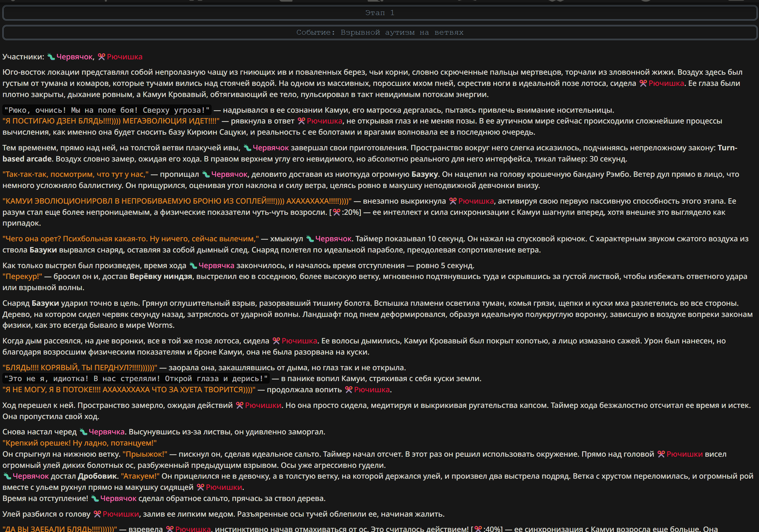Click the orange quote "КАМУИ ЭВОЛЮЦИОНИРОВЛ В НЕПРОБИВАЕМУЮ БРОНЮ"
The height and width of the screenshot is (532, 759).
pos(177,201)
